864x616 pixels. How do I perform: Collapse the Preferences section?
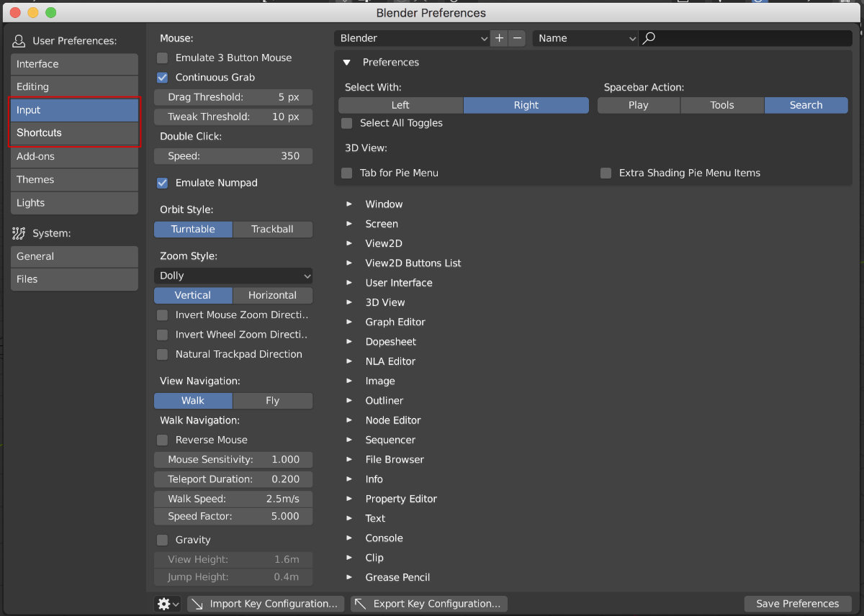coord(347,63)
